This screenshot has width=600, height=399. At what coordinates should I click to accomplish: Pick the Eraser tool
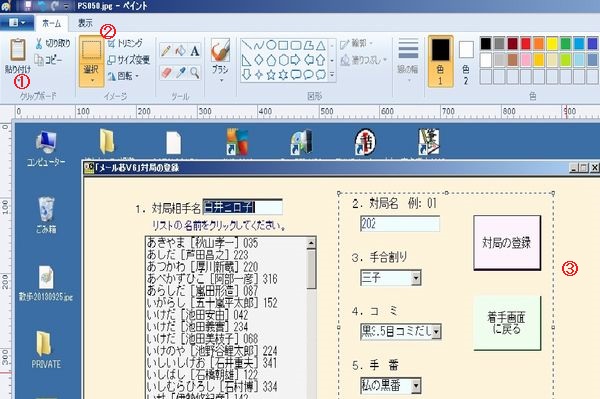[x=166, y=72]
